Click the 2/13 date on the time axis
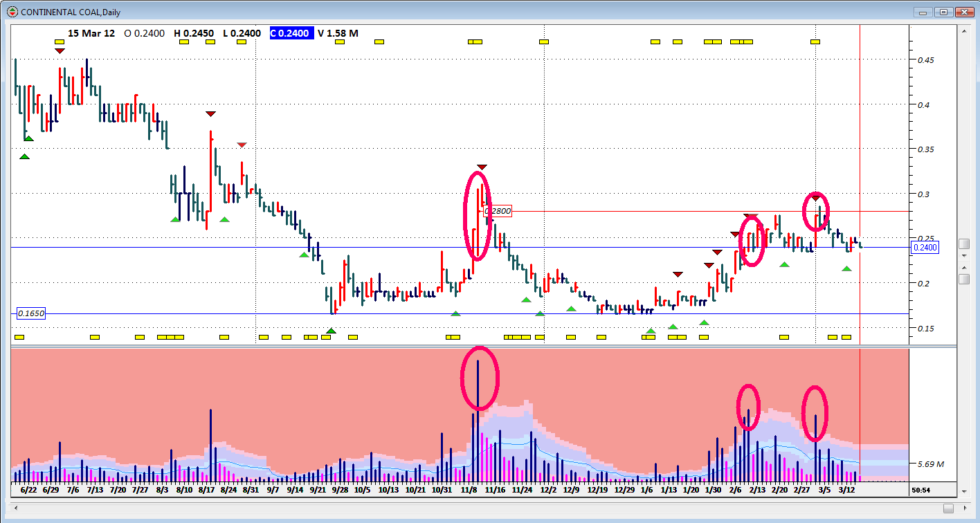The image size is (980, 523). click(757, 489)
